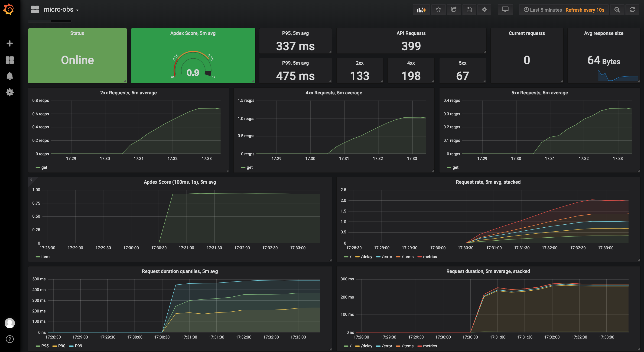Cycle view mode with monitor icon
Image resolution: width=644 pixels, height=352 pixels.
[505, 10]
